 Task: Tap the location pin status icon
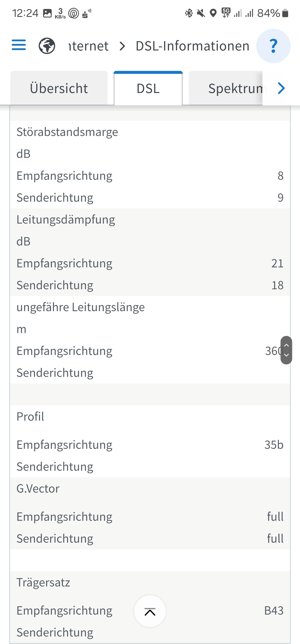[213, 13]
